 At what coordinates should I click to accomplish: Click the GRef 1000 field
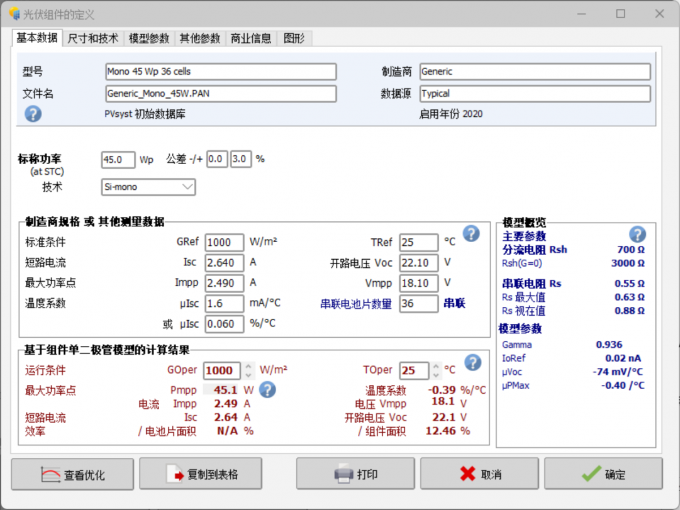click(224, 242)
